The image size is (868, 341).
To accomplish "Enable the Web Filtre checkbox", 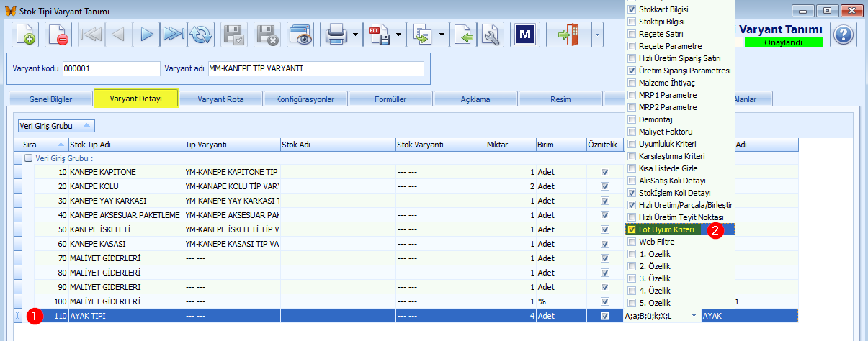I will coord(632,242).
